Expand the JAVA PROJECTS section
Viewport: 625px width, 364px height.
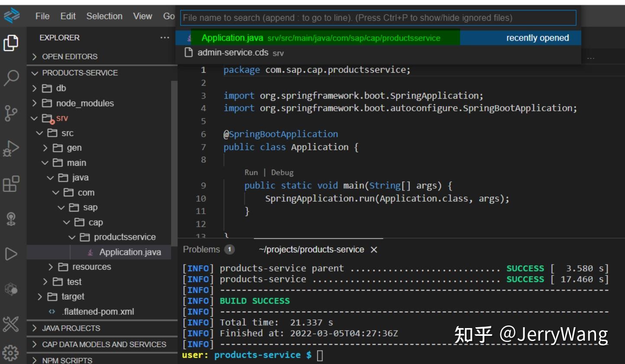coord(102,328)
